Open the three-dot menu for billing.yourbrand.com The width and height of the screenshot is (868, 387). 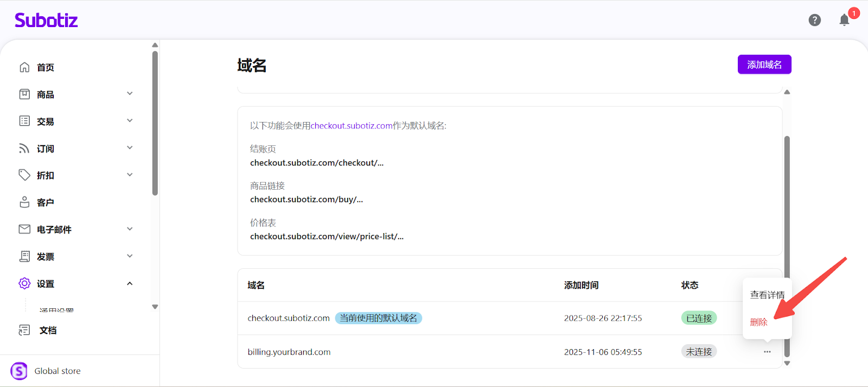coord(767,352)
